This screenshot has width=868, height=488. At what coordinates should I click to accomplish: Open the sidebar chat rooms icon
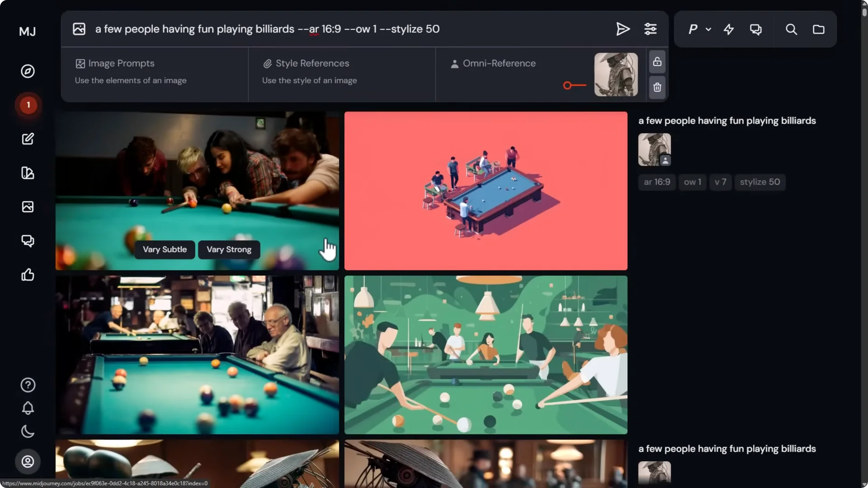28,241
